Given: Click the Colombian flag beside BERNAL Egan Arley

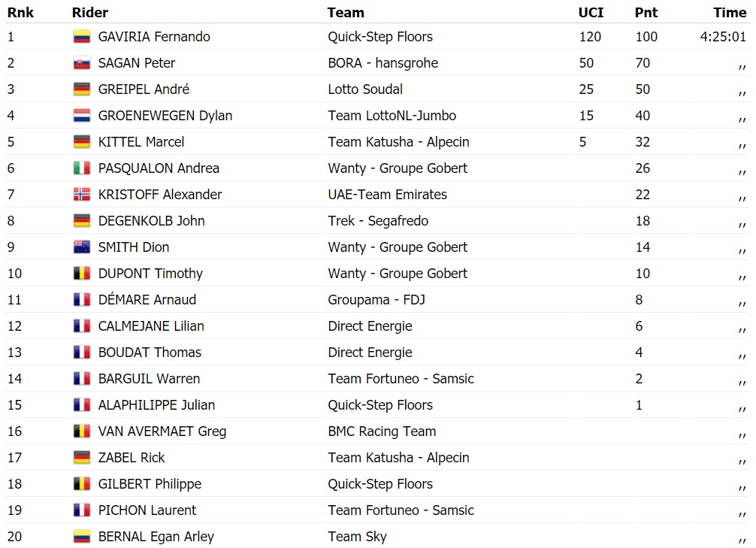Looking at the screenshot, I should point(81,537).
